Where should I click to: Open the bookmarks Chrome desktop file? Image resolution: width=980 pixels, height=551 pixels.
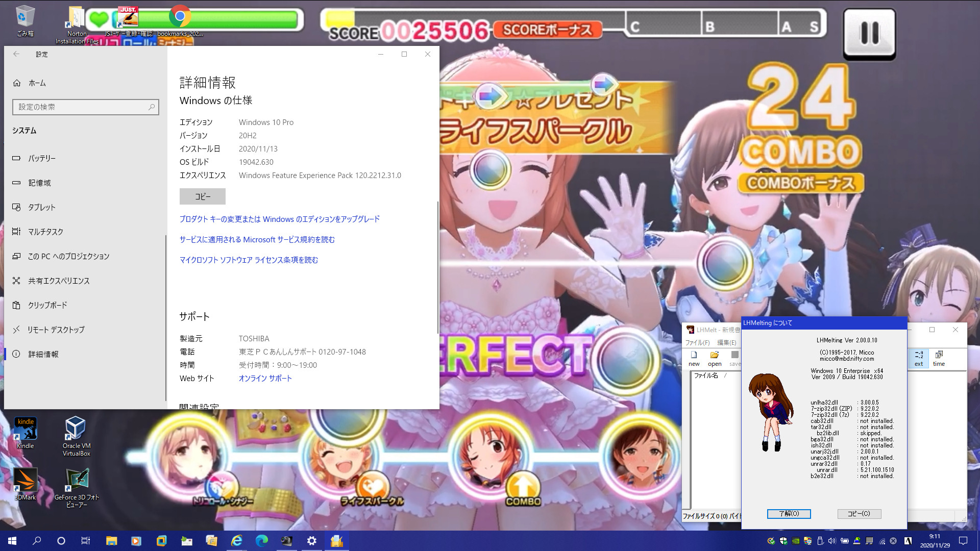click(x=180, y=21)
